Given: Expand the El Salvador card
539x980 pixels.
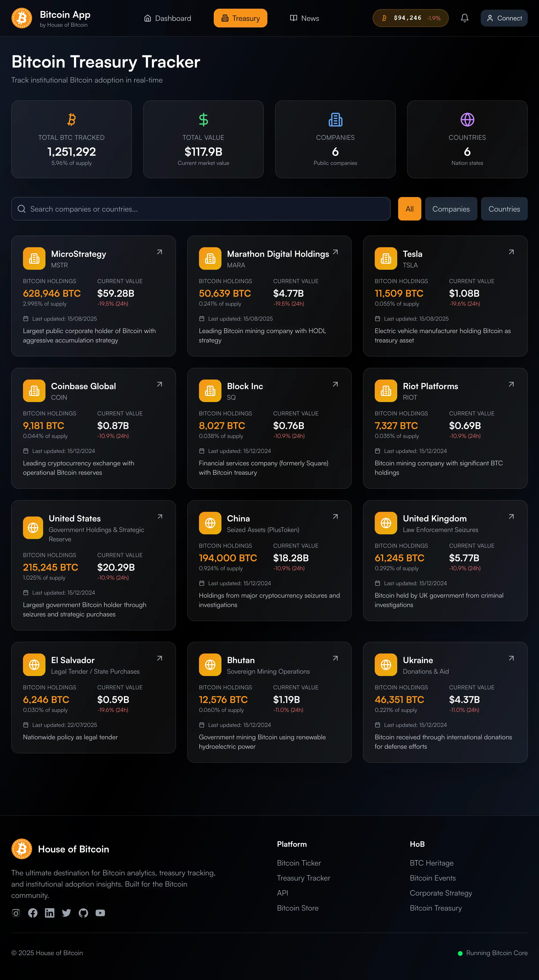Looking at the screenshot, I should [160, 658].
